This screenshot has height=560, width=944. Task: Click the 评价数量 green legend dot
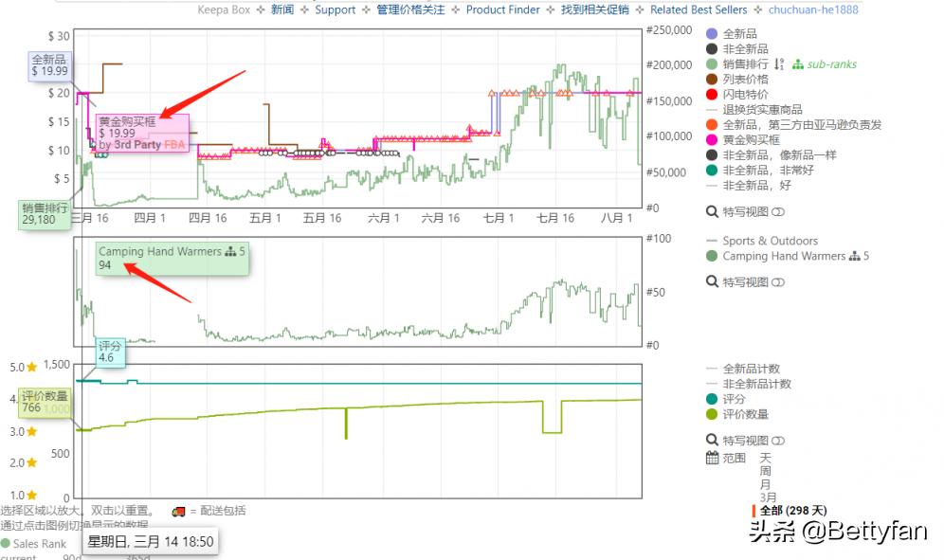712,415
